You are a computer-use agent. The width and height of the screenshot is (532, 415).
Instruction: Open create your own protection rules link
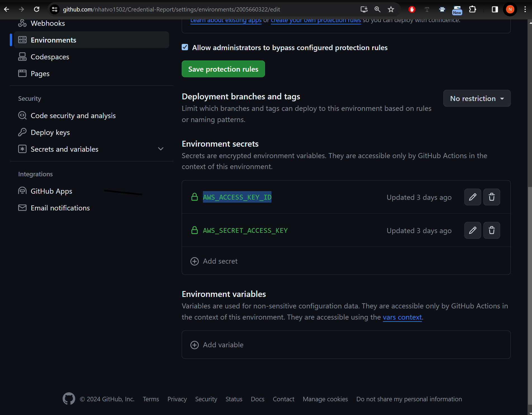tap(316, 20)
